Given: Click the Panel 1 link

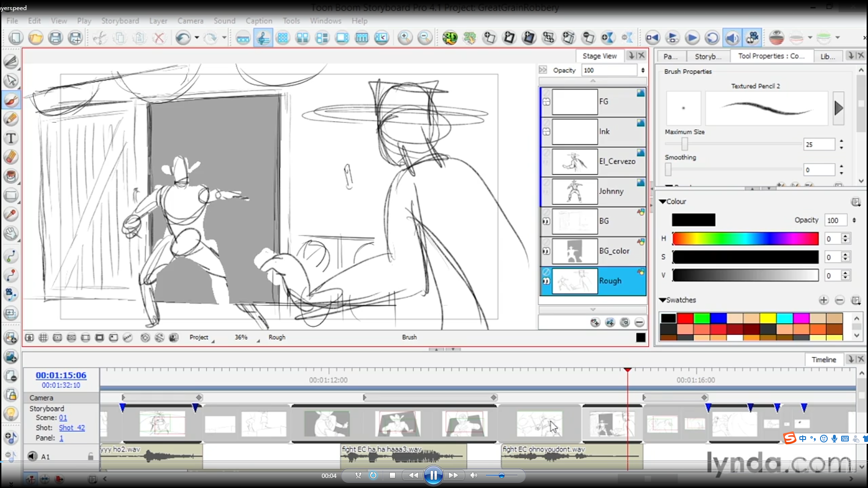Looking at the screenshot, I should click(x=61, y=438).
